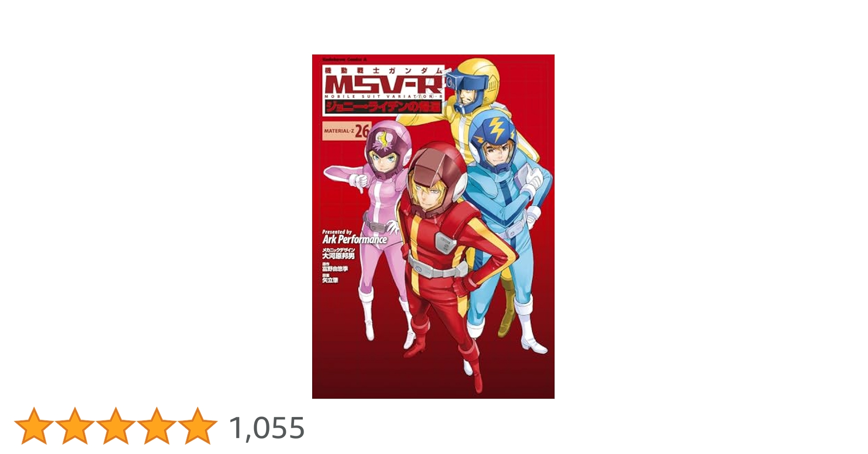Screen dimensions: 868x454
Task: Select the fifth gold rating star
Action: click(197, 426)
